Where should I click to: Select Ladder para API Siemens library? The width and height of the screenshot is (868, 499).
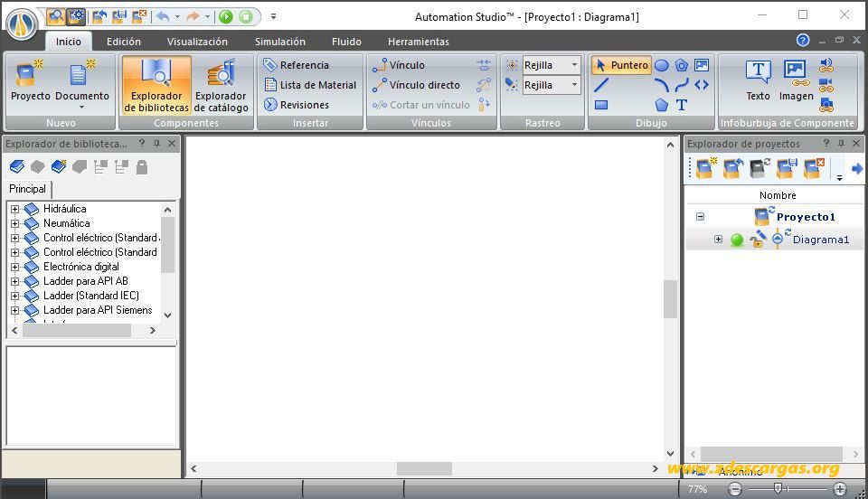tap(98, 310)
